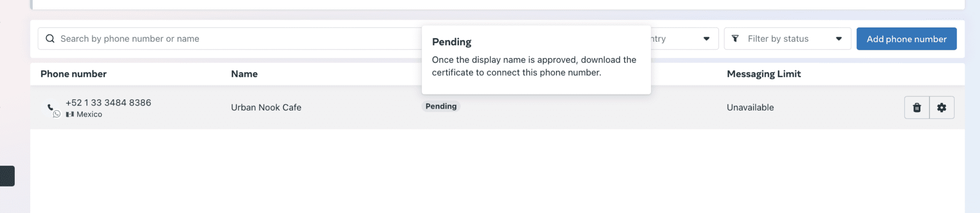Open settings gear for Urban Nook Cafe
The width and height of the screenshot is (980, 213).
click(x=942, y=108)
